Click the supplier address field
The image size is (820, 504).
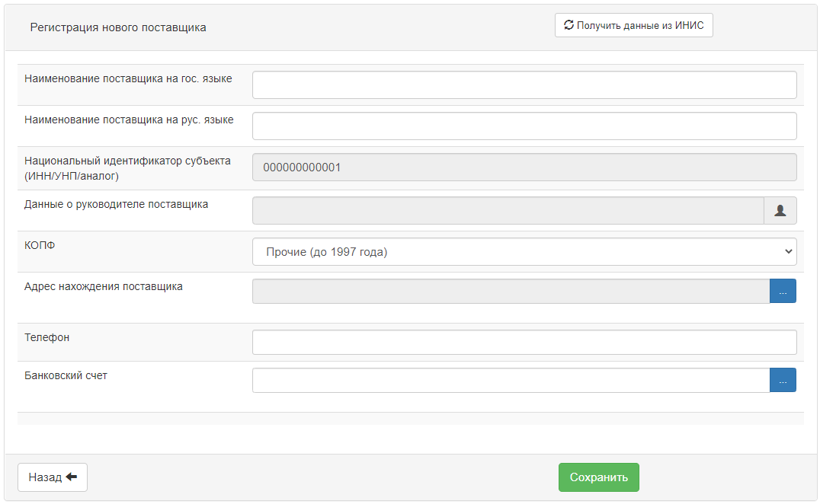pyautogui.click(x=511, y=291)
